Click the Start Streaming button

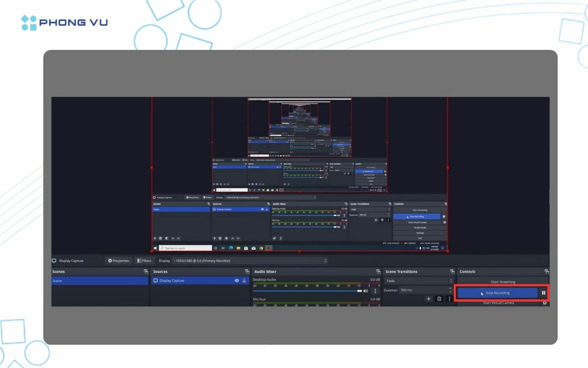tap(503, 282)
